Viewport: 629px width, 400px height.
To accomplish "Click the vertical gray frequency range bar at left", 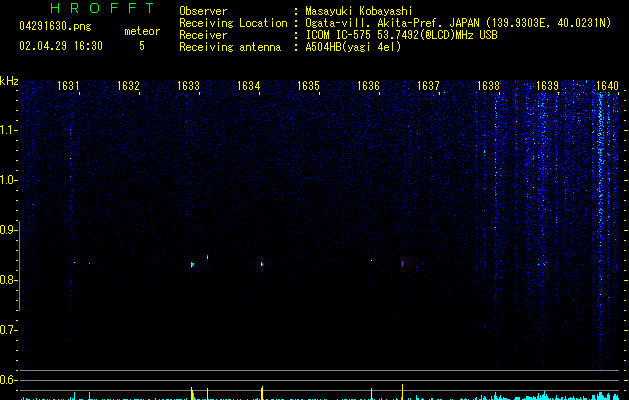I will click(x=20, y=266).
